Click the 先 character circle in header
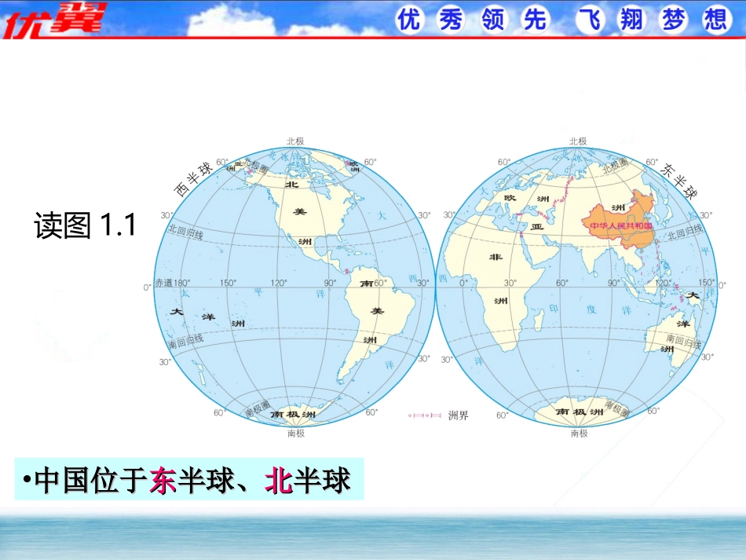Viewport: 746px width, 560px height. click(535, 20)
